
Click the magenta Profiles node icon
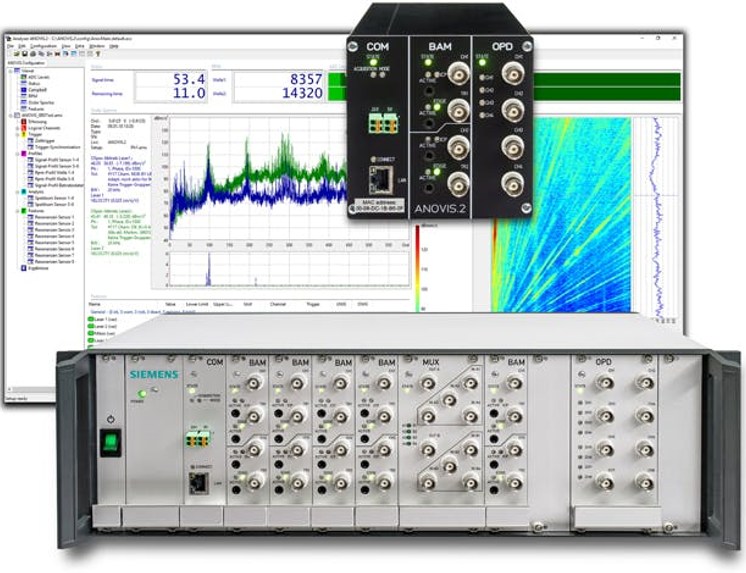[24, 153]
